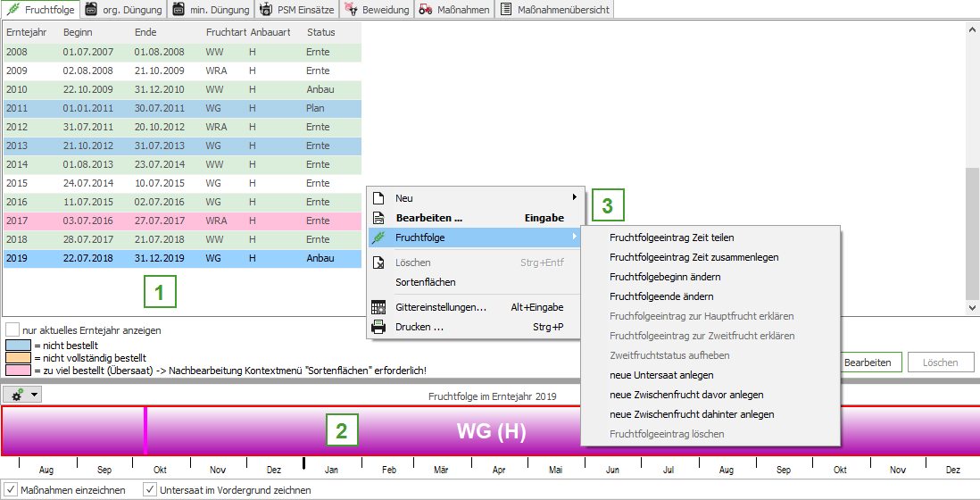The image size is (980, 500).
Task: Open Gittereinstellungen from the context menu
Action: click(440, 307)
